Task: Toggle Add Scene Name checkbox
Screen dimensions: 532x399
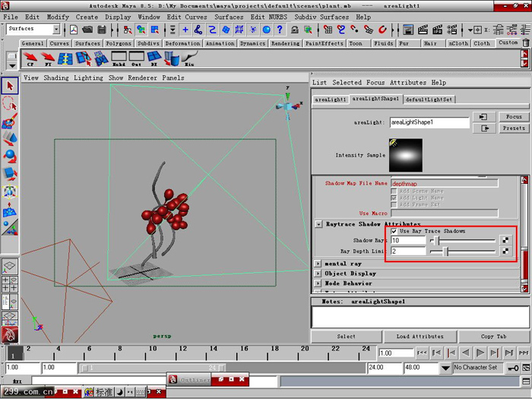Action: point(394,192)
